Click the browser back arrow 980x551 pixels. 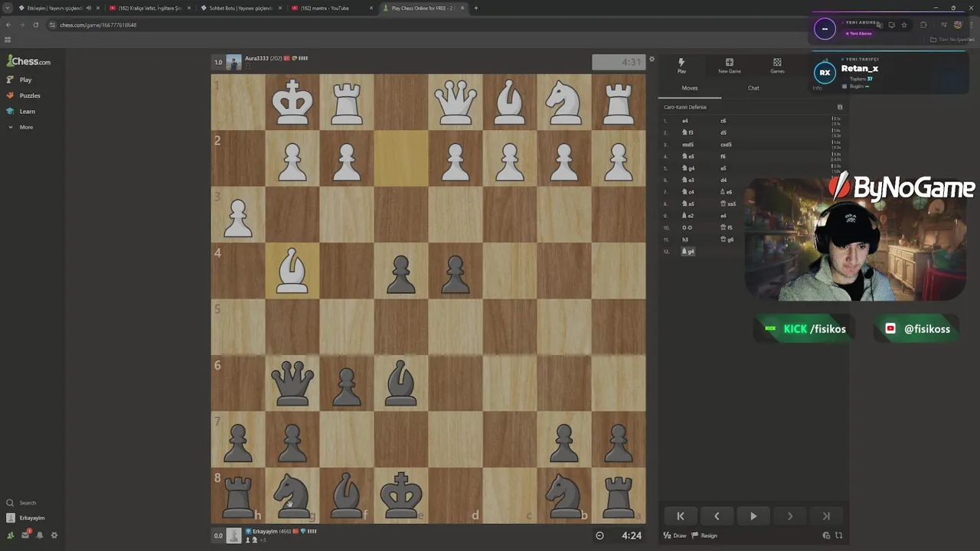[8, 24]
